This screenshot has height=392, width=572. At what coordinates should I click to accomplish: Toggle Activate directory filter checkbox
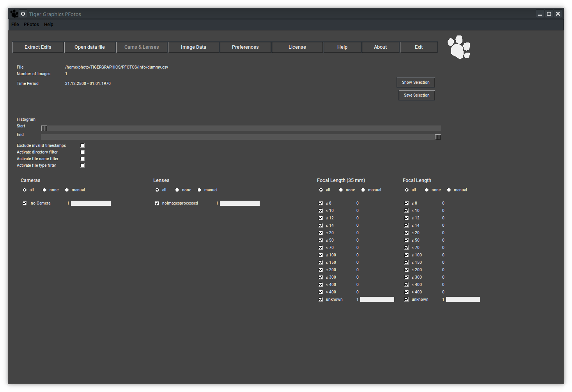click(x=83, y=152)
